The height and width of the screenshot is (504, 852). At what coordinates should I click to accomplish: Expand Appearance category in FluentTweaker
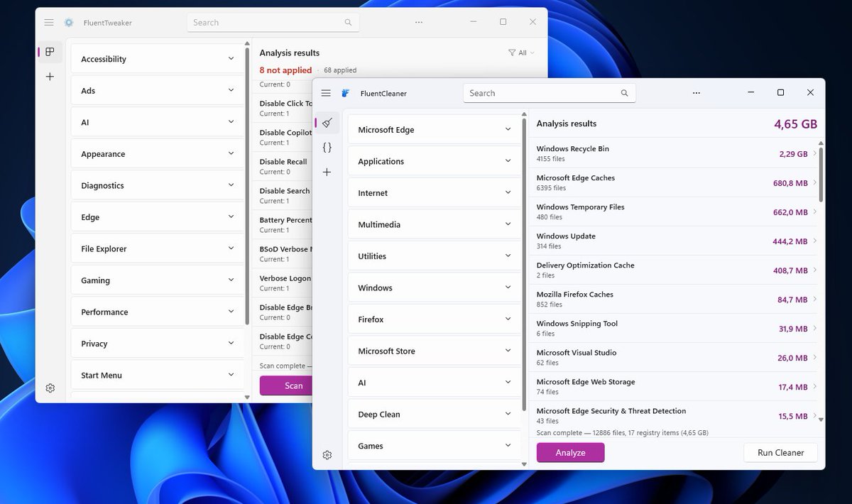coord(157,154)
